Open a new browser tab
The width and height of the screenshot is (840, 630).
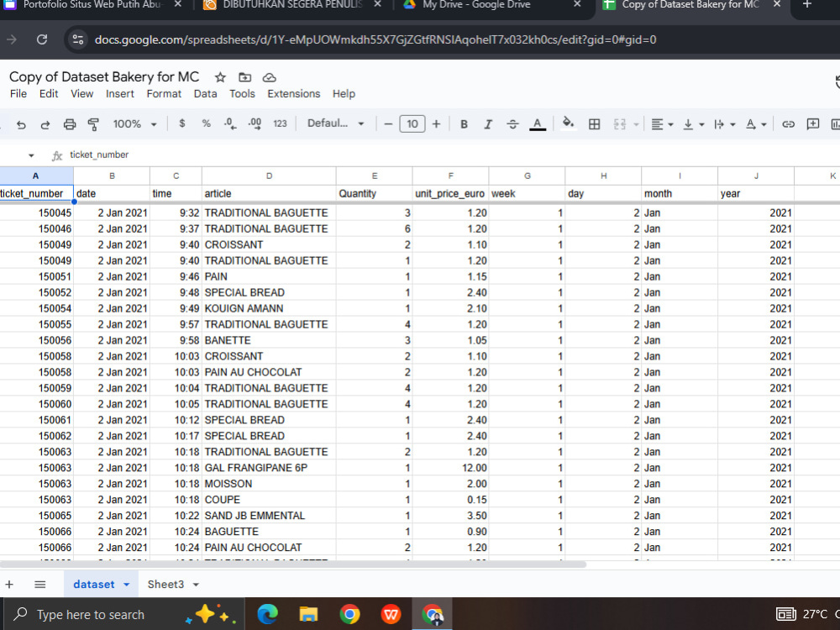pyautogui.click(x=807, y=5)
